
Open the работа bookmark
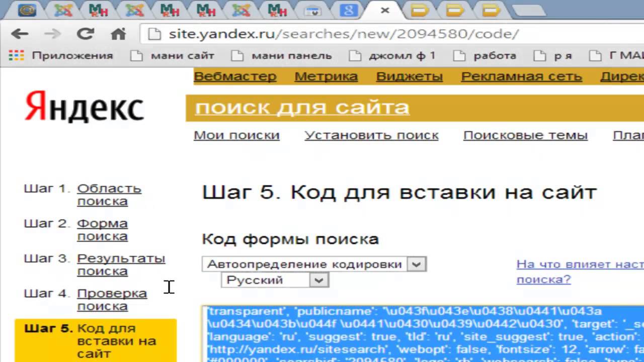point(485,55)
